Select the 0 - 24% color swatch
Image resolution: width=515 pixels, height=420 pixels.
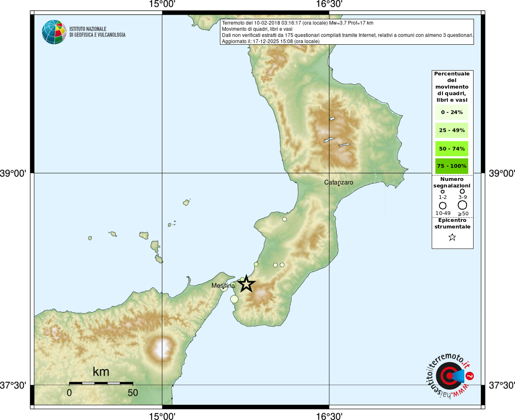452,112
